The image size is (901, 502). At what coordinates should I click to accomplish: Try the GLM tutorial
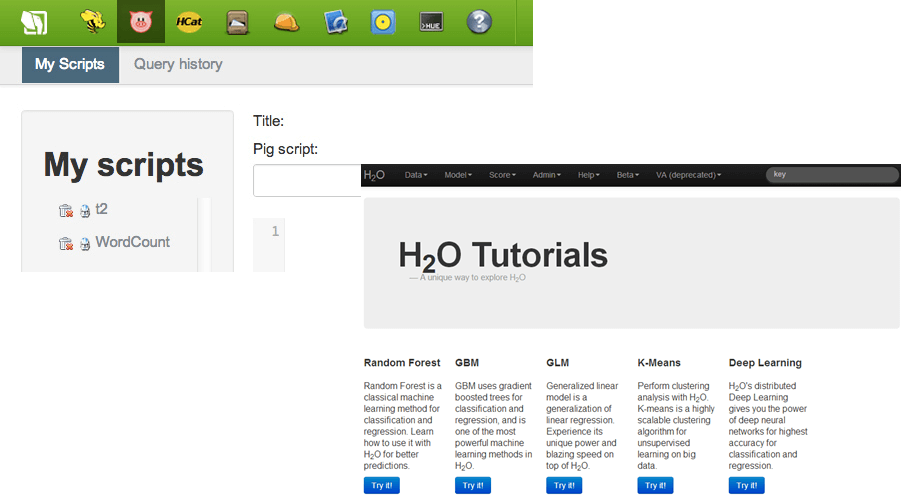coord(564,485)
